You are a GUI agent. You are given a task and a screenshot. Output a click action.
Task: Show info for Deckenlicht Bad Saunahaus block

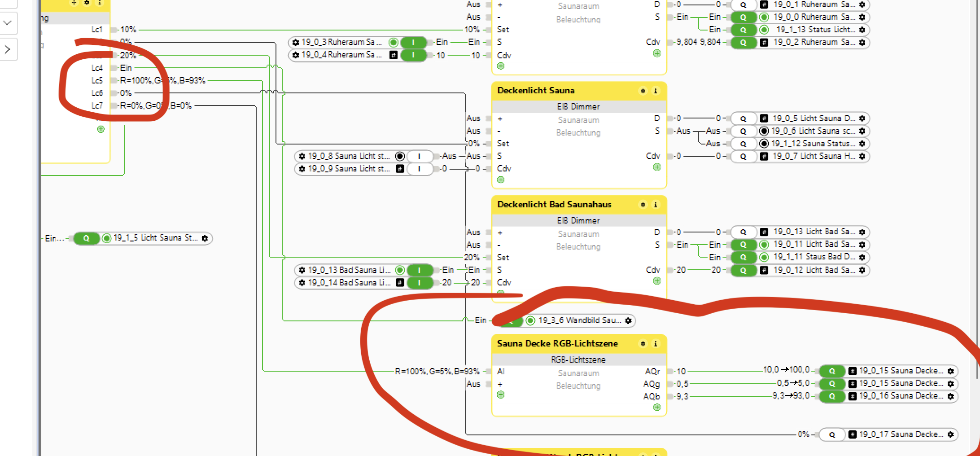coord(656,205)
